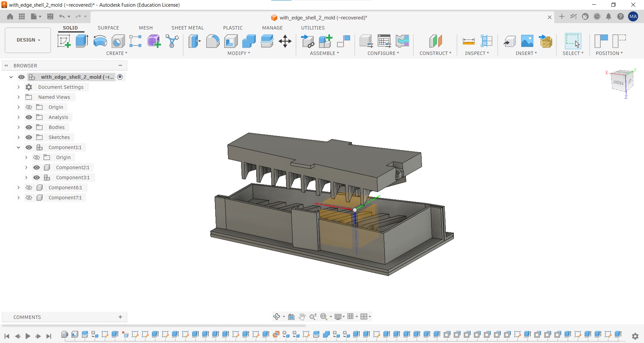644x343 pixels.
Task: Select the Create Sketch tool
Action: click(64, 41)
